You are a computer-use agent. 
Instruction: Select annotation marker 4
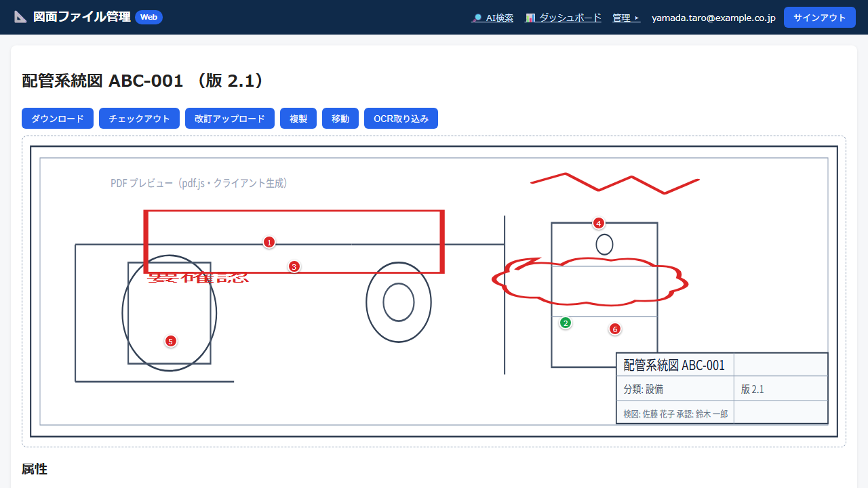point(598,223)
